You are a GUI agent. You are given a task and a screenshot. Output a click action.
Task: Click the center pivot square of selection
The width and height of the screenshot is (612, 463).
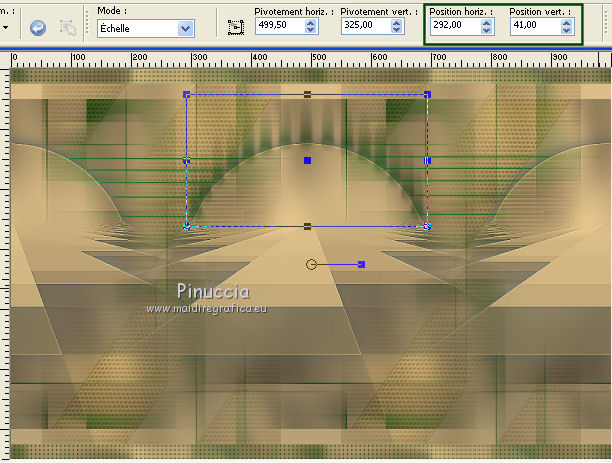[308, 160]
